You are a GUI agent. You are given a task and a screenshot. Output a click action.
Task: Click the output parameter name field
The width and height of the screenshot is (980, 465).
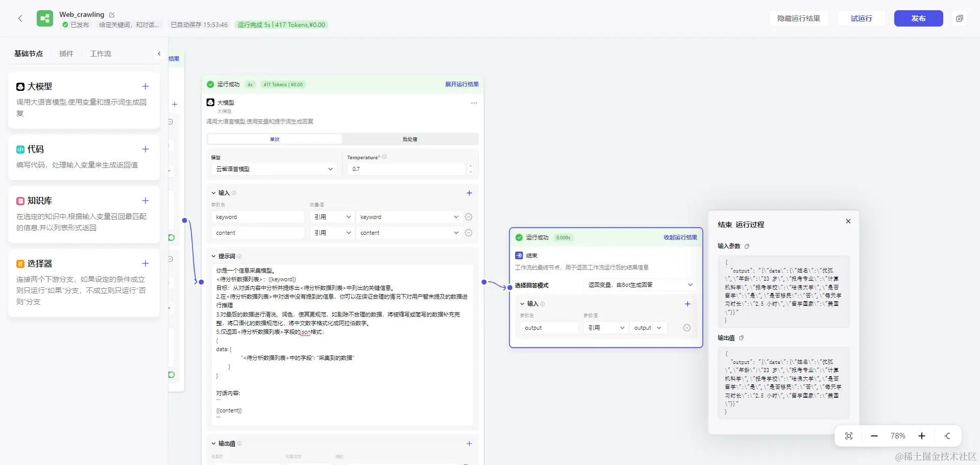point(549,328)
